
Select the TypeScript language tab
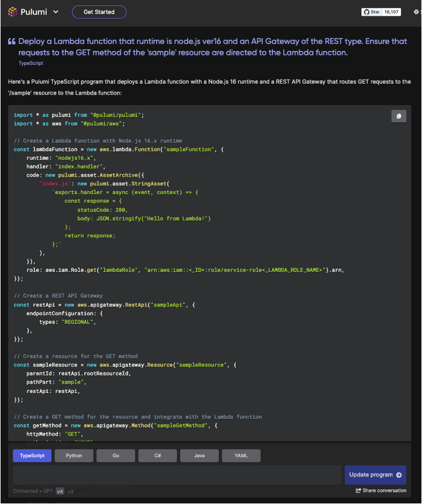point(32,455)
